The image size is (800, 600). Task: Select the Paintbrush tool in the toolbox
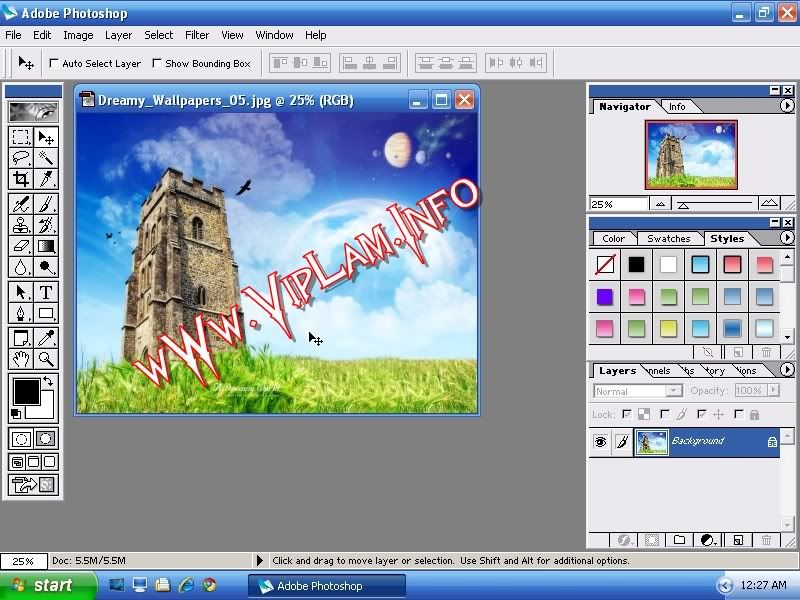point(46,204)
